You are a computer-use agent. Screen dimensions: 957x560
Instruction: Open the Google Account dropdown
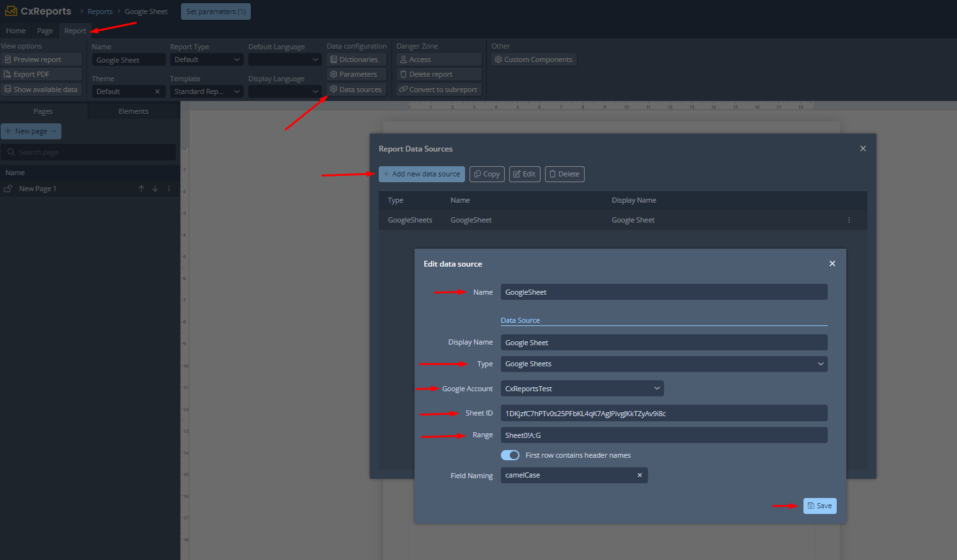581,389
